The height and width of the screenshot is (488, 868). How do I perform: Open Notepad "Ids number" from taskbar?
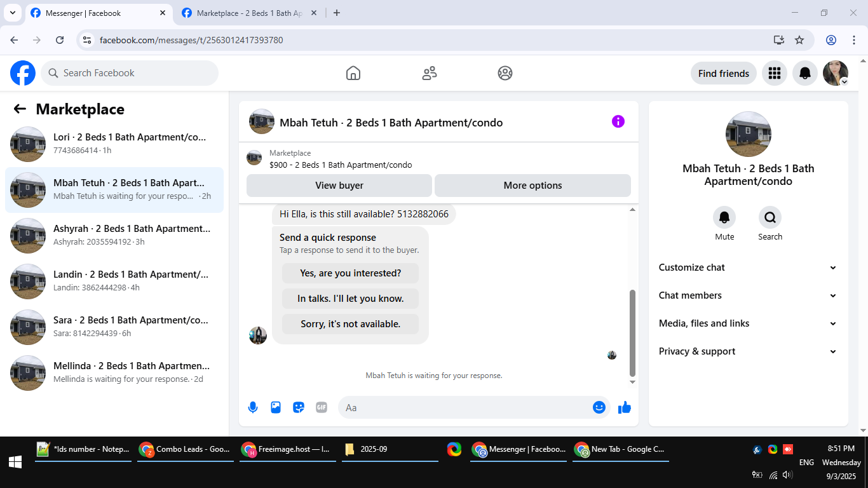[83, 449]
